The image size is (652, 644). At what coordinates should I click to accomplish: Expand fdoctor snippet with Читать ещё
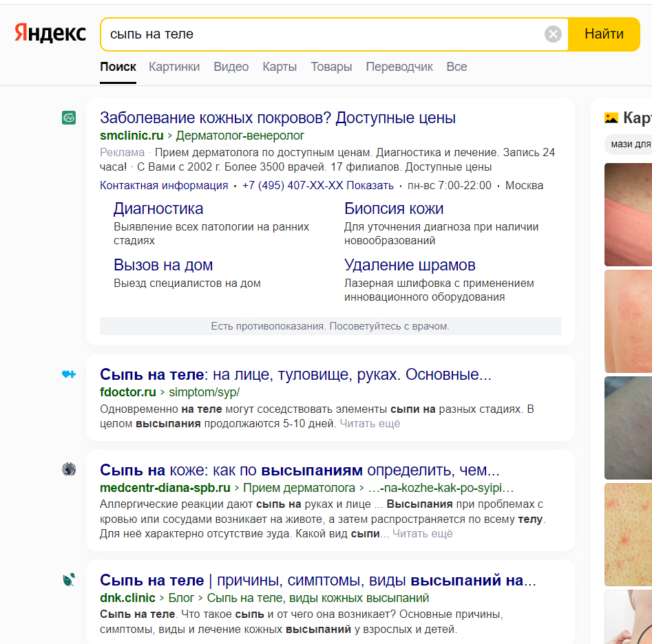[x=370, y=424]
